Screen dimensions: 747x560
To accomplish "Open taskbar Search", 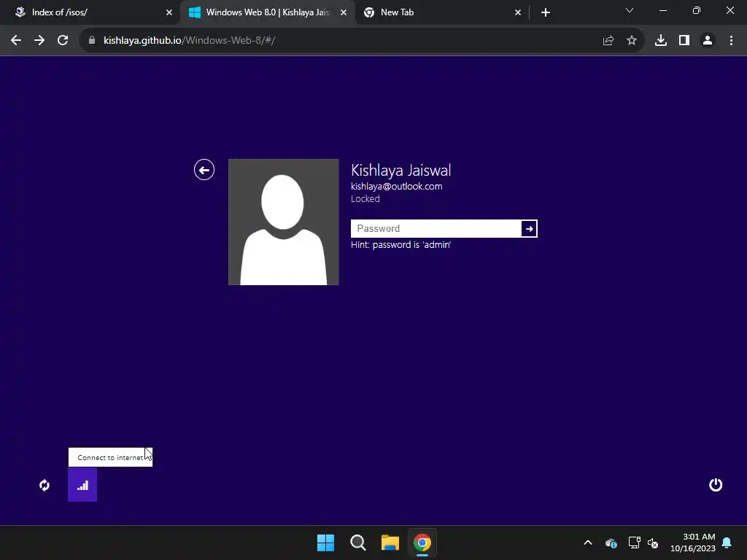I will click(x=357, y=542).
